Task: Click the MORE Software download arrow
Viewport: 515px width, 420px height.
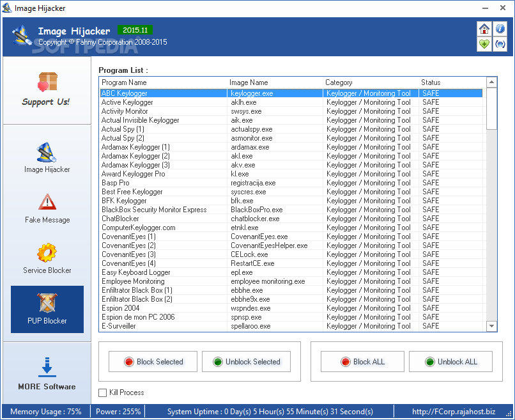Action: coord(47,367)
